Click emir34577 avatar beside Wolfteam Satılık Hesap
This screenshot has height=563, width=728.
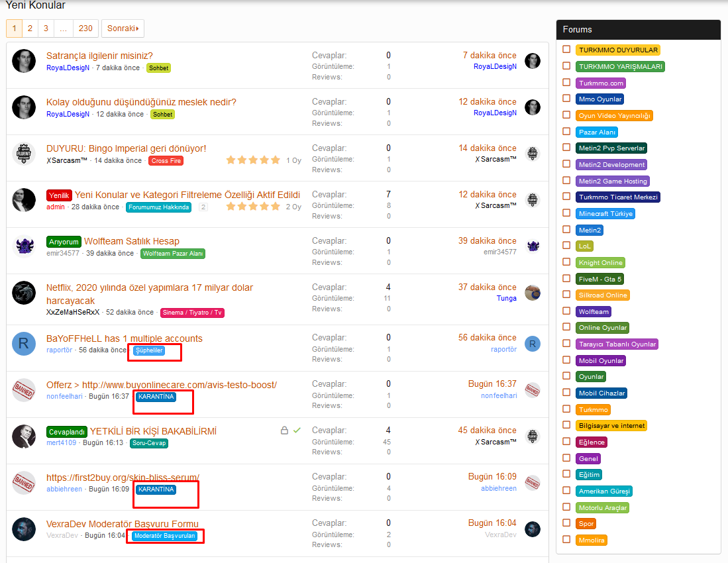[x=24, y=246]
